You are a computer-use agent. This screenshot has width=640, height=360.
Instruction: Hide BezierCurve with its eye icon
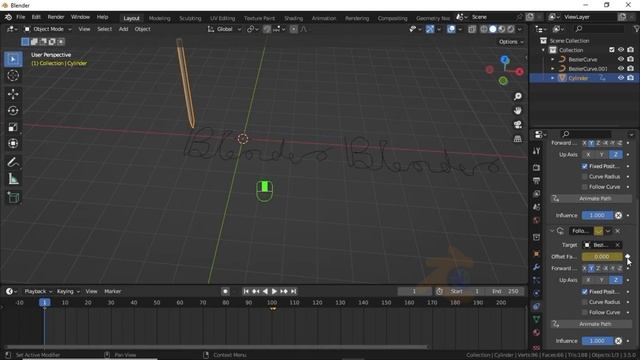point(621,59)
